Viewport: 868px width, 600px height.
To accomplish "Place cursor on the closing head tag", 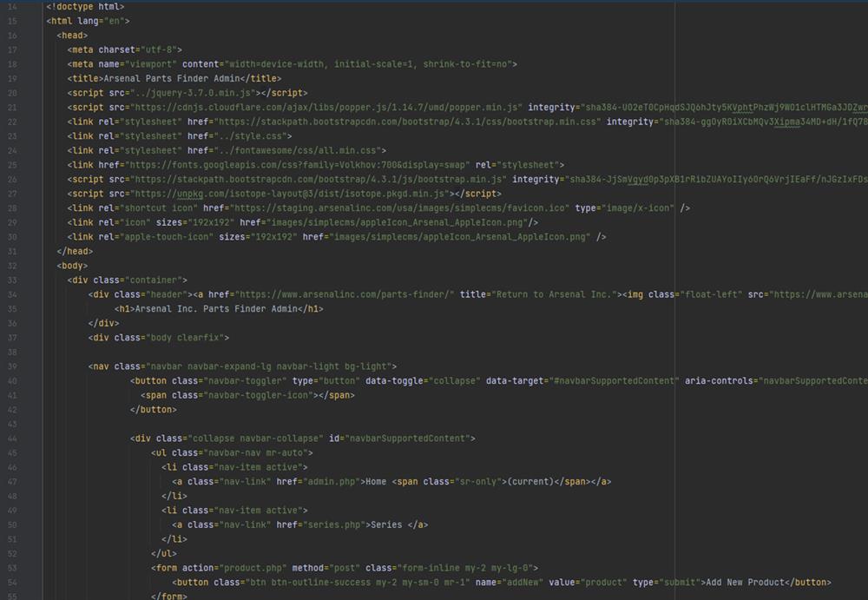I will [75, 251].
